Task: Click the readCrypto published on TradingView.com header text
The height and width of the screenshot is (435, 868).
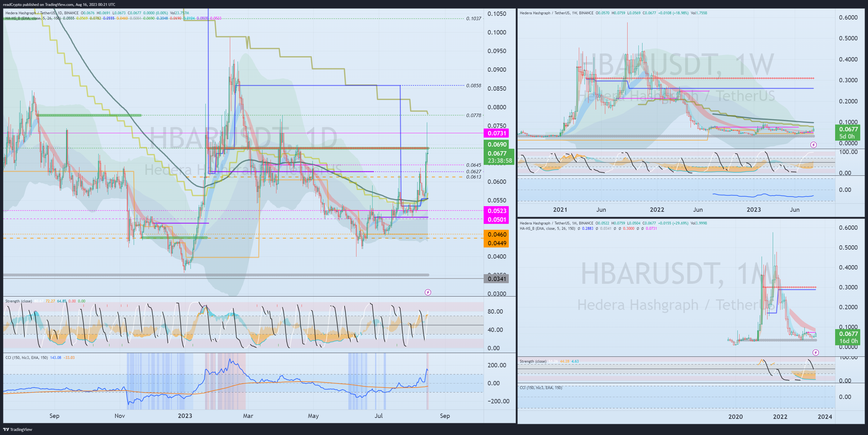Action: (59, 4)
